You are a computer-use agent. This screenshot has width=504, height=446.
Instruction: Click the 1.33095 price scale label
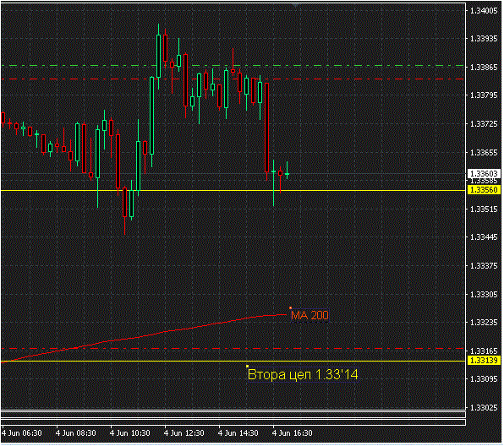pos(484,379)
